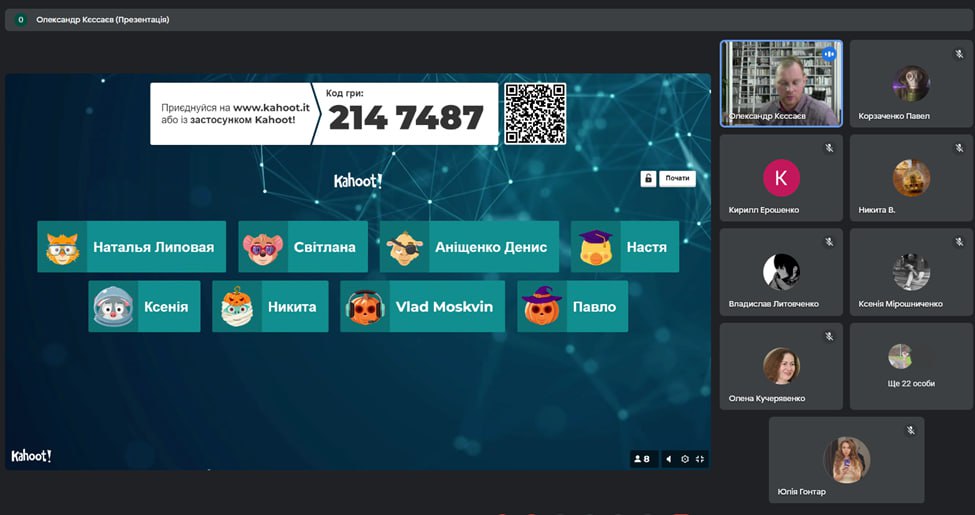975x515 pixels.
Task: Click the game code 214 7487
Action: click(x=405, y=117)
